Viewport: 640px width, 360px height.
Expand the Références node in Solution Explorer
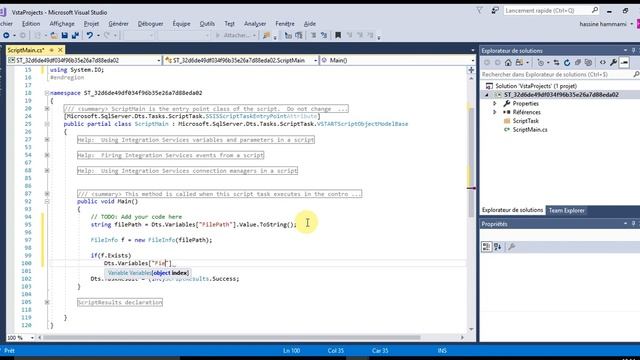(495, 112)
